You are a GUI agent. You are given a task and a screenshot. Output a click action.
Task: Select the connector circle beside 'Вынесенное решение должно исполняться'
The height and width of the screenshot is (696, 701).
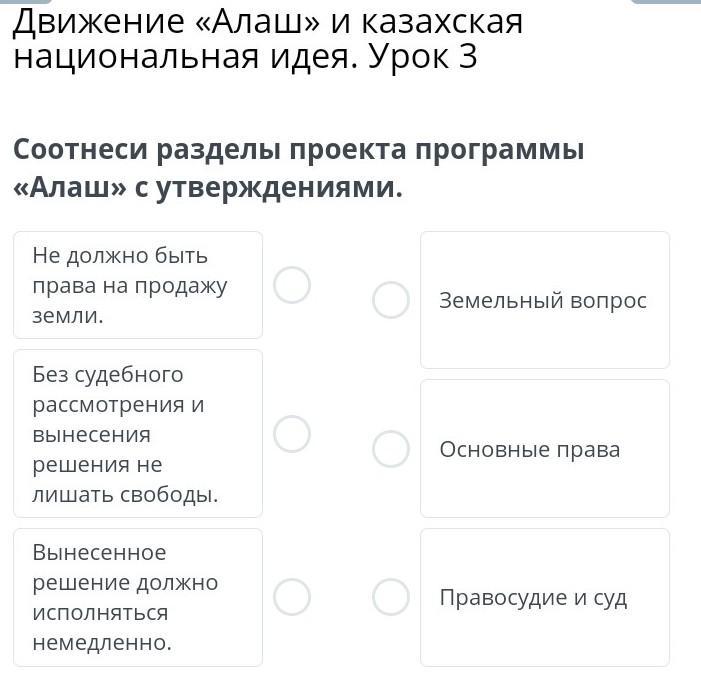pyautogui.click(x=292, y=597)
